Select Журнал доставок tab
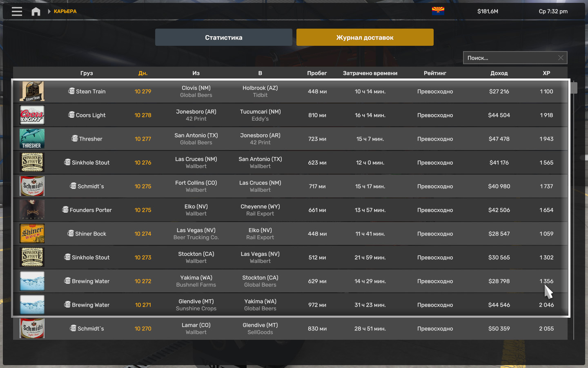The width and height of the screenshot is (588, 368). pos(365,37)
